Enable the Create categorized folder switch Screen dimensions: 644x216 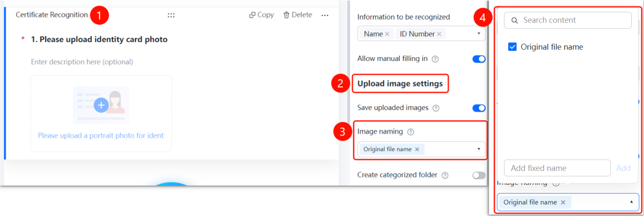click(x=479, y=175)
